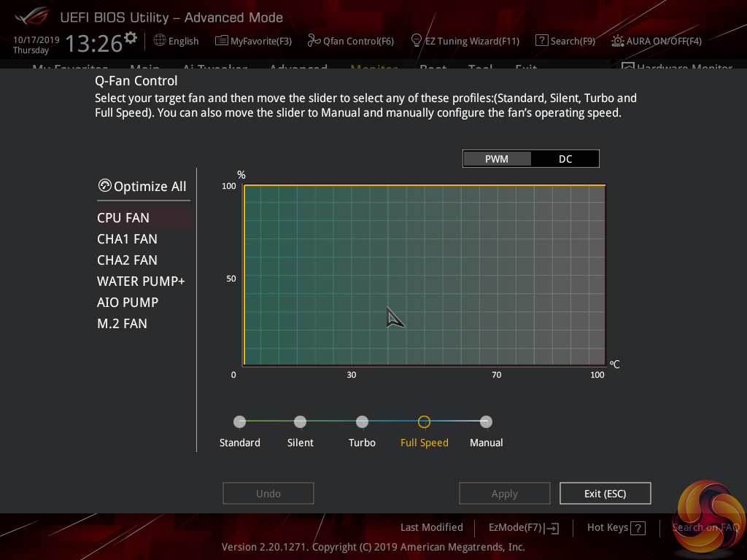
Task: Set slider to Turbo profile
Action: [362, 421]
